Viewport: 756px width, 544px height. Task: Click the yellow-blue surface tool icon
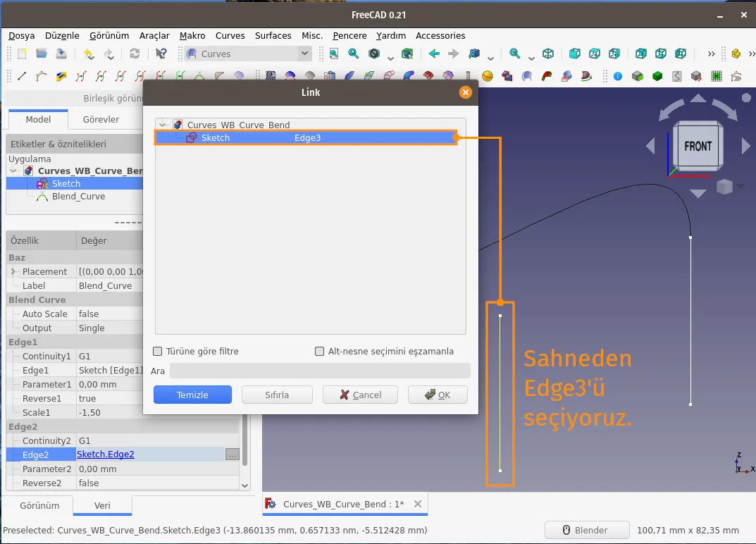[61, 75]
